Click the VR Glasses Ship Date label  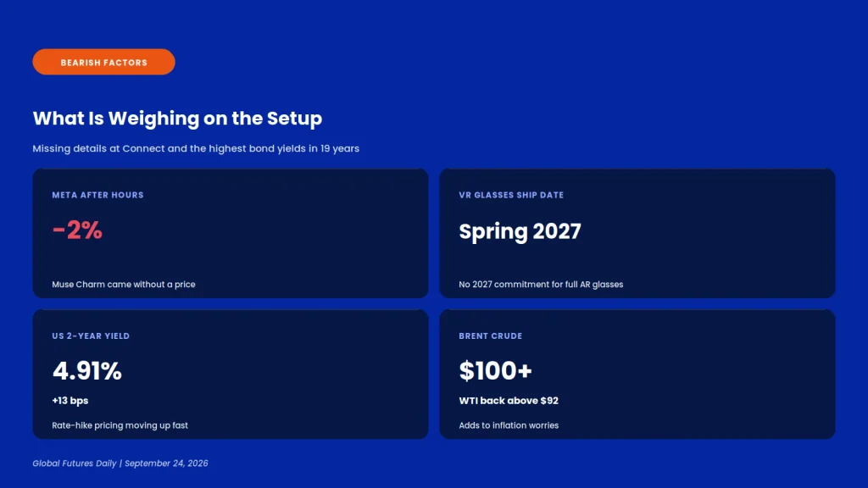click(511, 195)
